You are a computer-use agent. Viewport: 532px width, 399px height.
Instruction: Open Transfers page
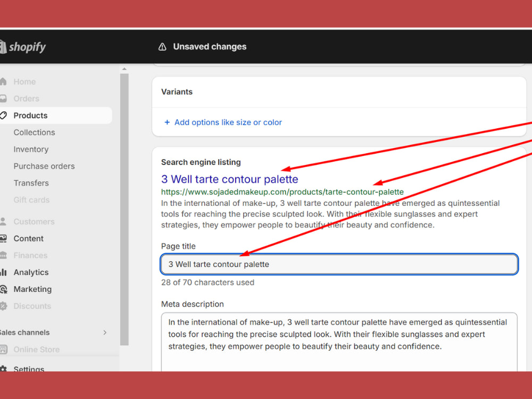coord(31,183)
